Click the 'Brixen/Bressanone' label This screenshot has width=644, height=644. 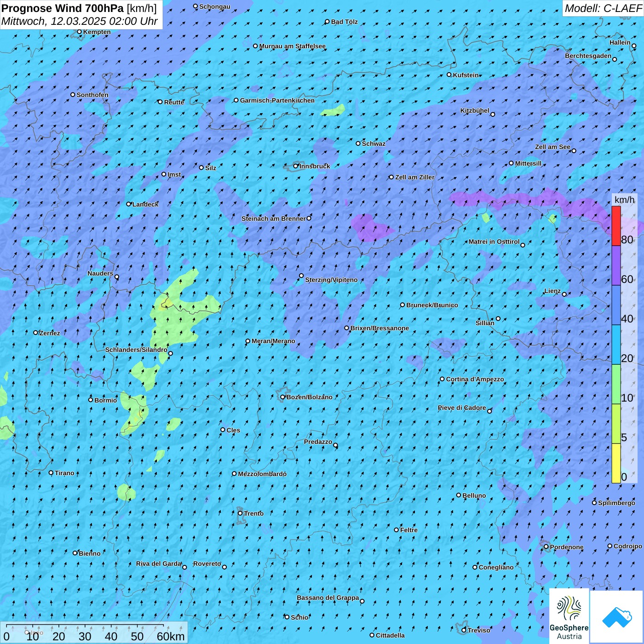click(379, 328)
